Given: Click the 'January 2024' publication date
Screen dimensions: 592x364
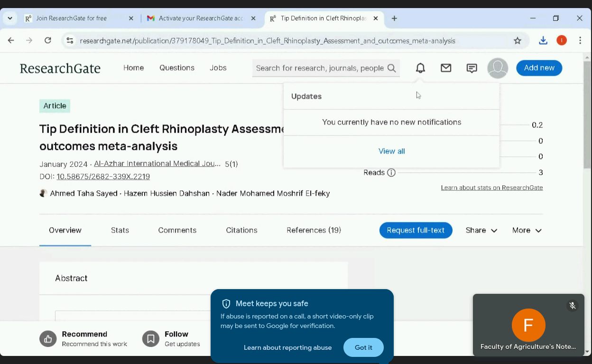Looking at the screenshot, I should tap(64, 164).
